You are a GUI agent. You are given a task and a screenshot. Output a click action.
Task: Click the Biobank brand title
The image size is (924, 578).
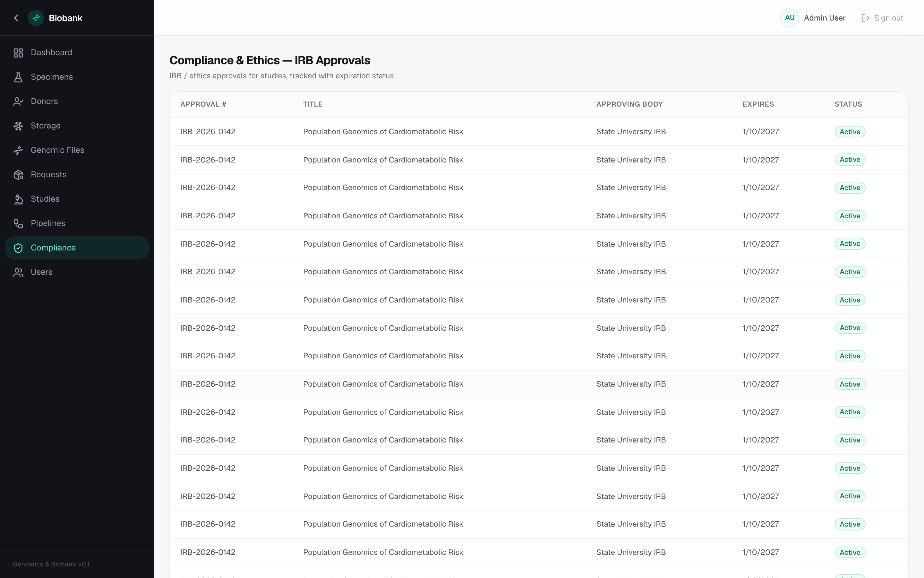pos(66,18)
